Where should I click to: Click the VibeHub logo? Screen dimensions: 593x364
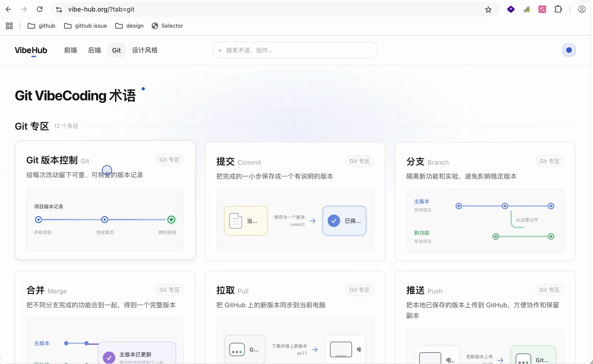tap(31, 50)
